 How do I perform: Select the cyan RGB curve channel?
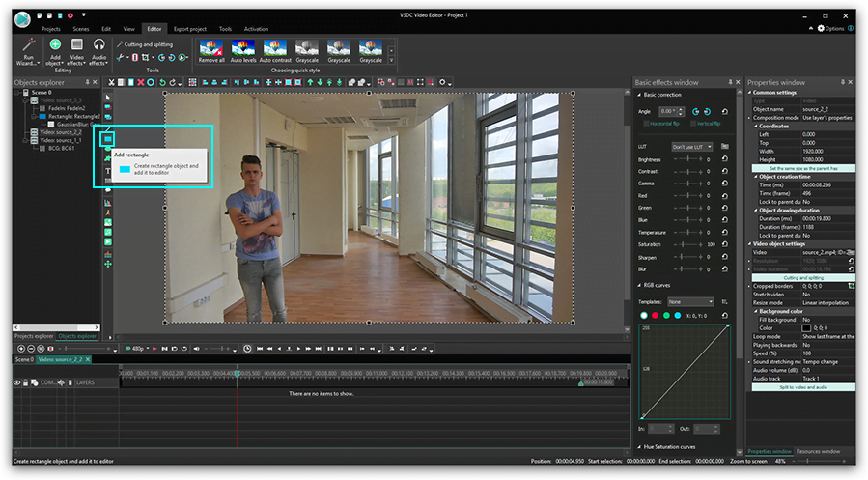click(678, 315)
